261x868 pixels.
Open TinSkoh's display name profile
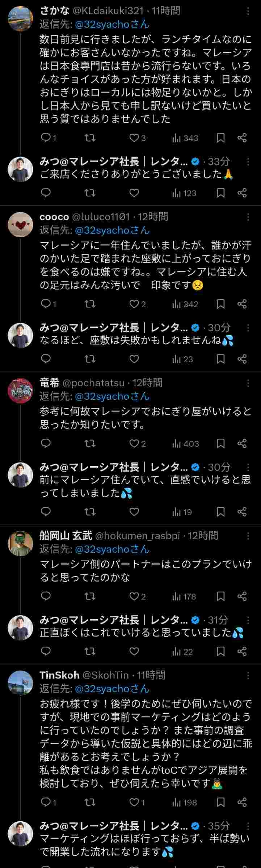click(59, 675)
